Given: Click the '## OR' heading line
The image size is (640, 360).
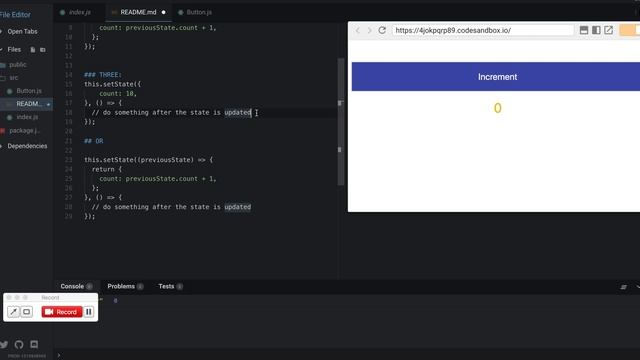Looking at the screenshot, I should 93,141.
